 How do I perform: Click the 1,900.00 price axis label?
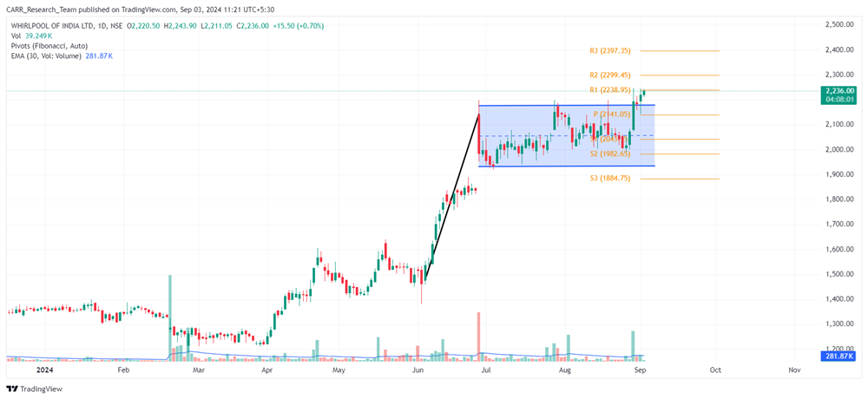click(x=841, y=174)
